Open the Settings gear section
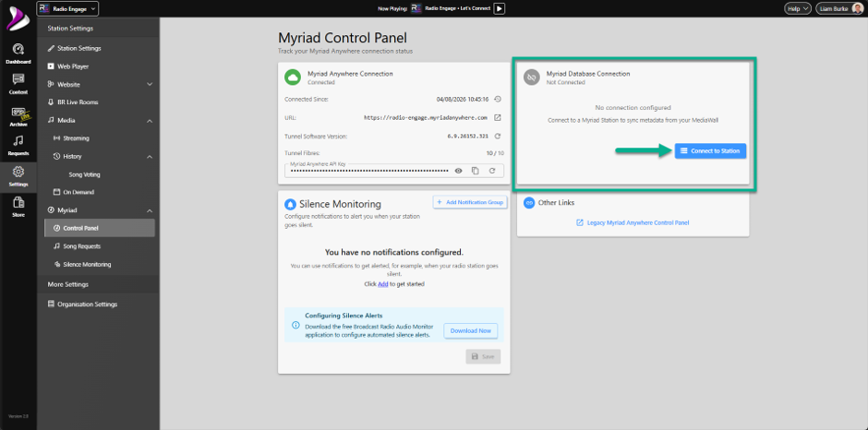 (x=18, y=176)
